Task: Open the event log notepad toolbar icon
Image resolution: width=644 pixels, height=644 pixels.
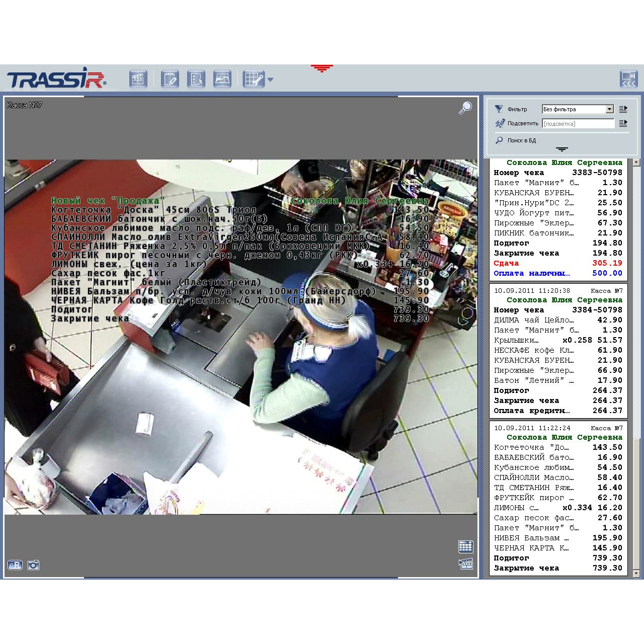Action: (170, 79)
